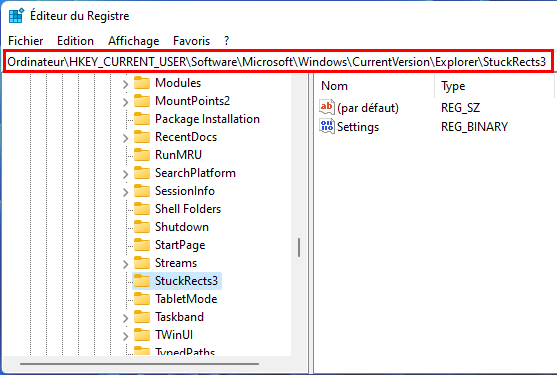The width and height of the screenshot is (557, 375).
Task: Click the Package Installation folder icon
Action: pos(142,119)
